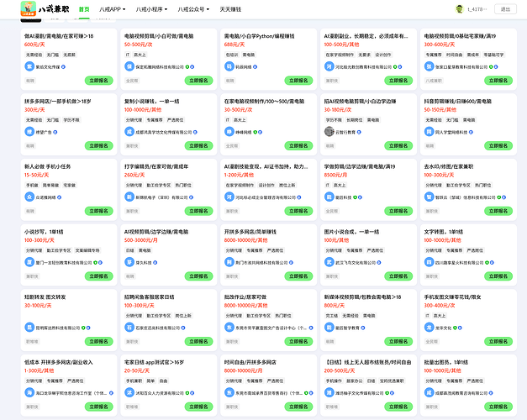This screenshot has height=420, width=527.
Task: Click company avatar on 小白学Python card
Action: coord(229,66)
